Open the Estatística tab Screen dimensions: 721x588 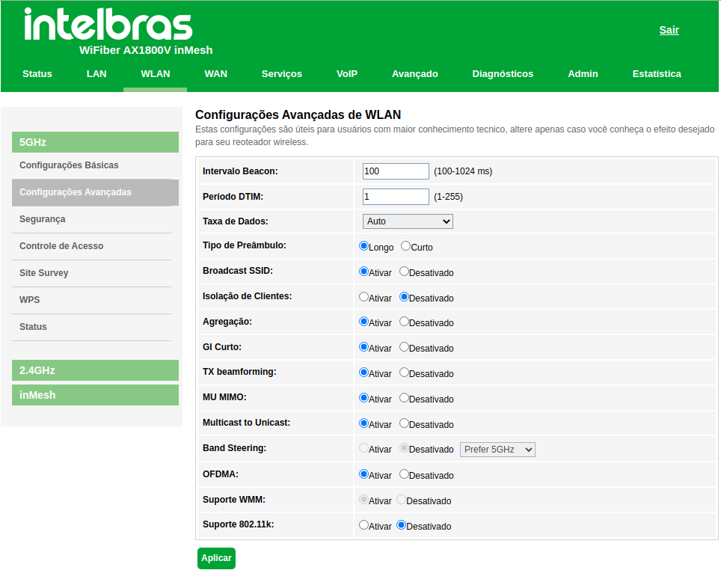pyautogui.click(x=657, y=73)
